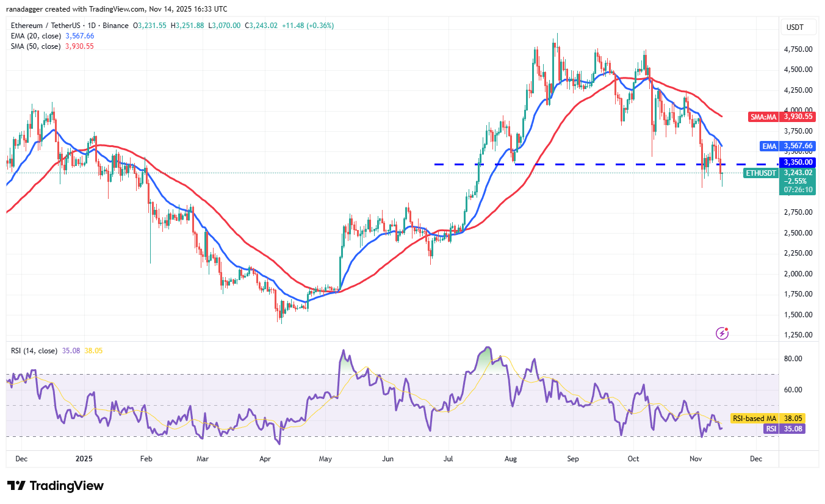Click the blue EMA 3,567.66 price flag
Image resolution: width=825 pixels, height=504 pixels.
click(x=787, y=146)
